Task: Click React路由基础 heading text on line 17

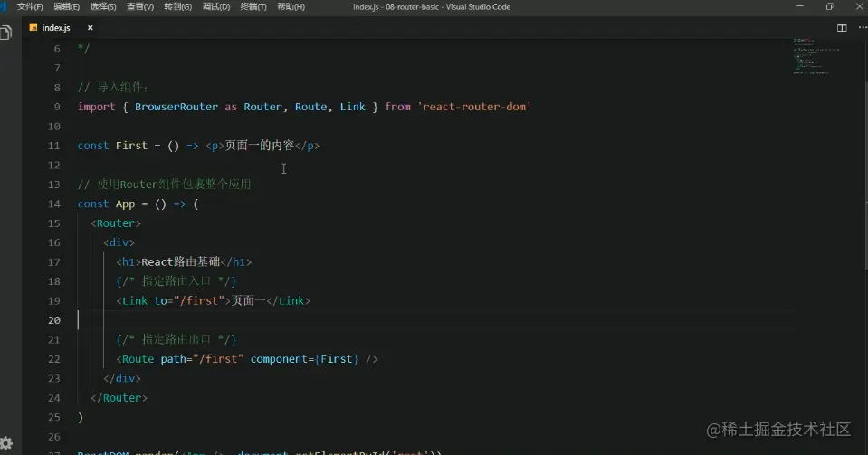Action: point(180,261)
